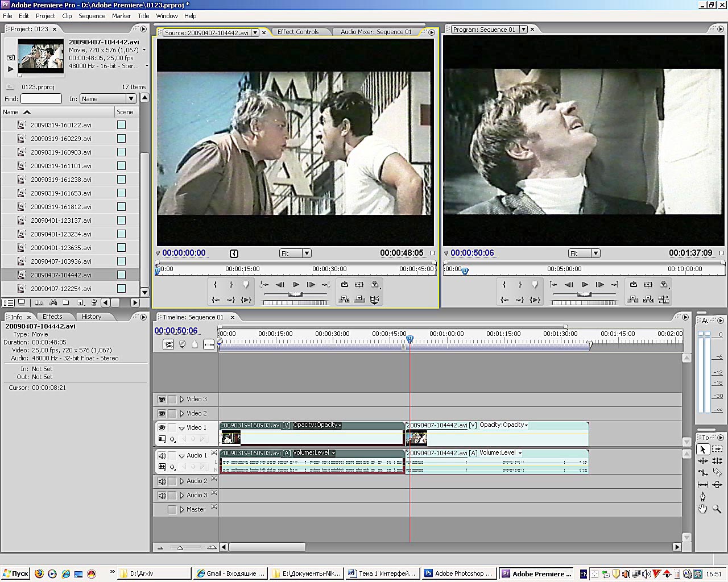Toggle Video 1 track visibility eye
728x582 pixels.
point(162,427)
